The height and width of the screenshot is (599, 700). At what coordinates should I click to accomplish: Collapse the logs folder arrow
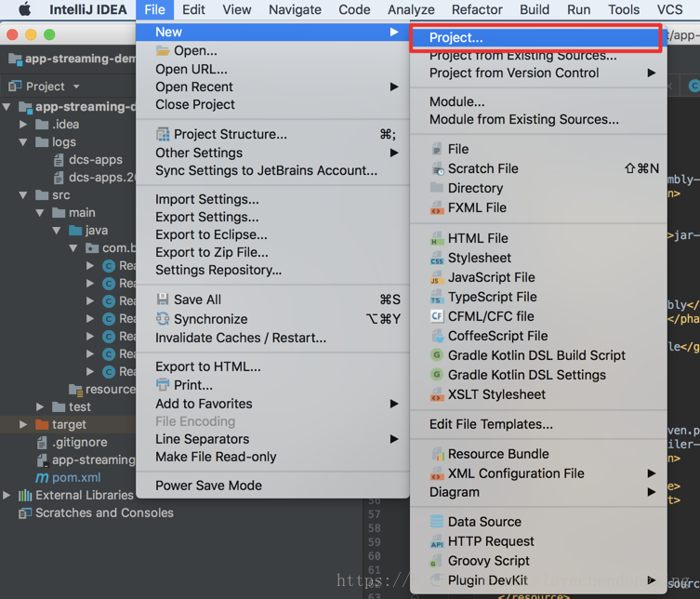pyautogui.click(x=23, y=142)
